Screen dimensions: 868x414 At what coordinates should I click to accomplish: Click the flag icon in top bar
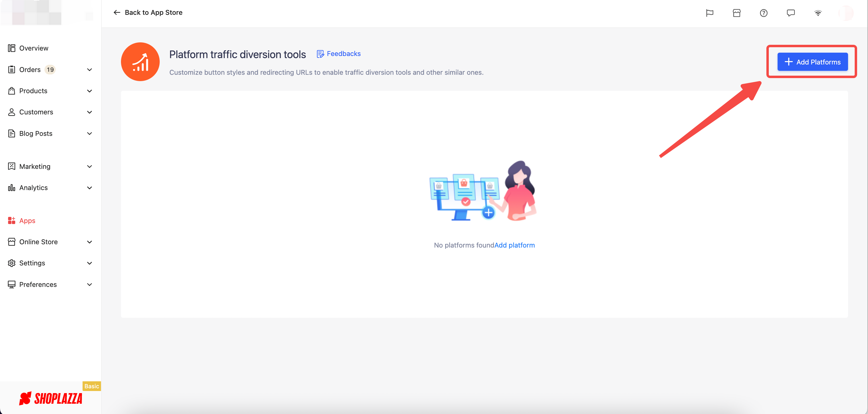tap(710, 13)
